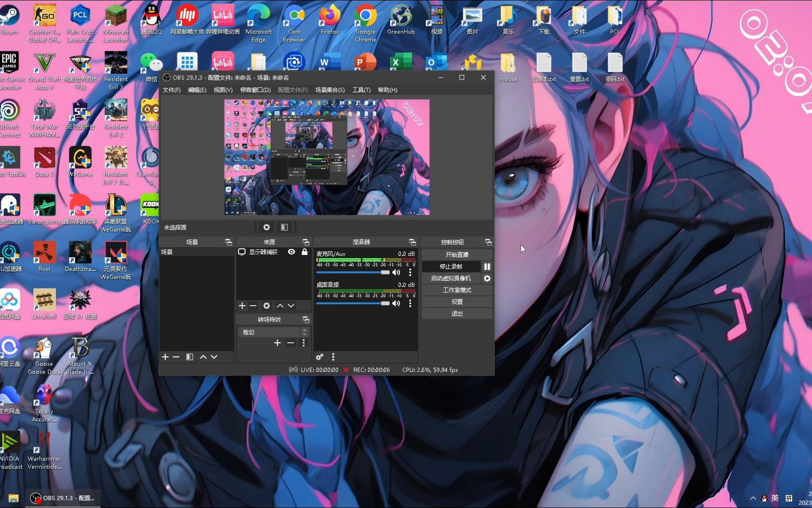The image size is (812, 508).
Task: Select 场景 item in scenes list
Action: point(196,252)
